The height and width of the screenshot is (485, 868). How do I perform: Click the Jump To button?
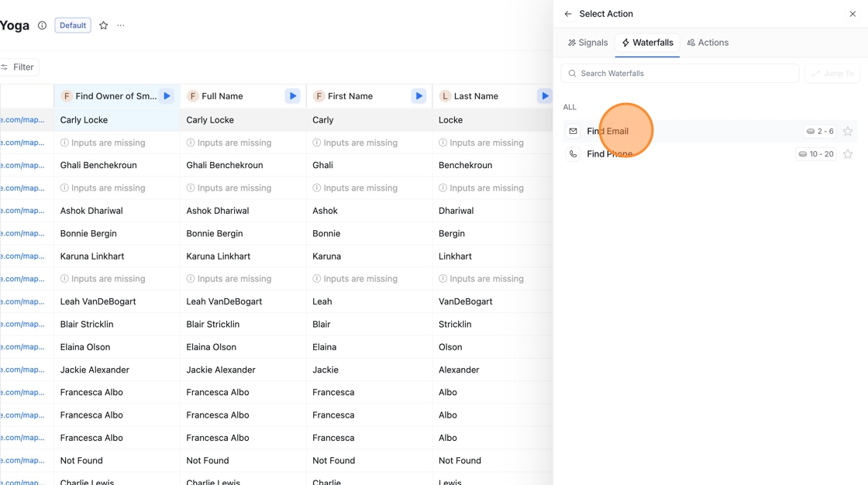(x=832, y=73)
